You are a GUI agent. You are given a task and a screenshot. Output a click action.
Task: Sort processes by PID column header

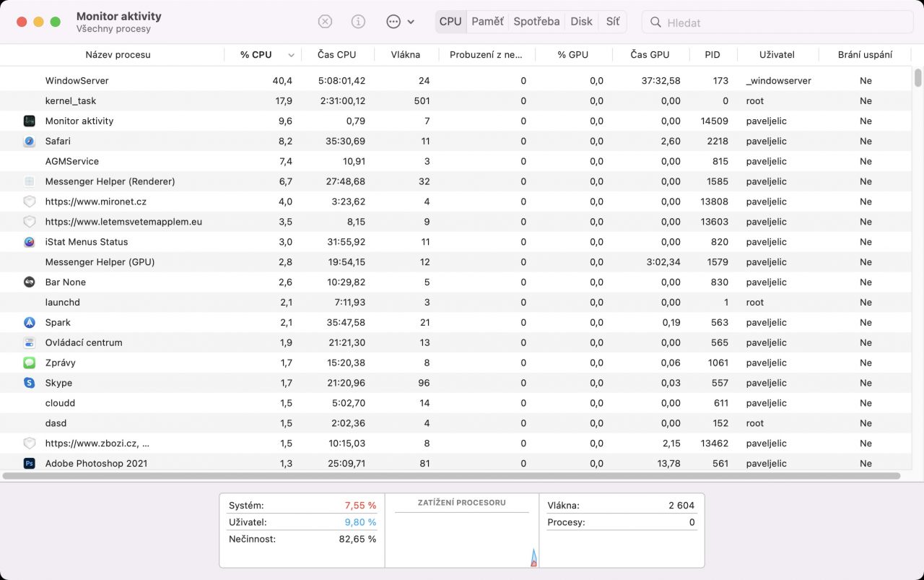(x=712, y=55)
